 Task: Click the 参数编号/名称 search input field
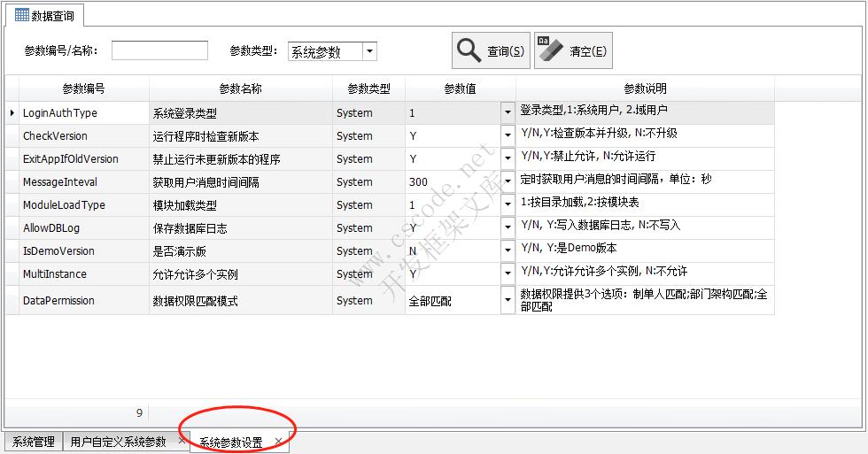pyautogui.click(x=159, y=51)
